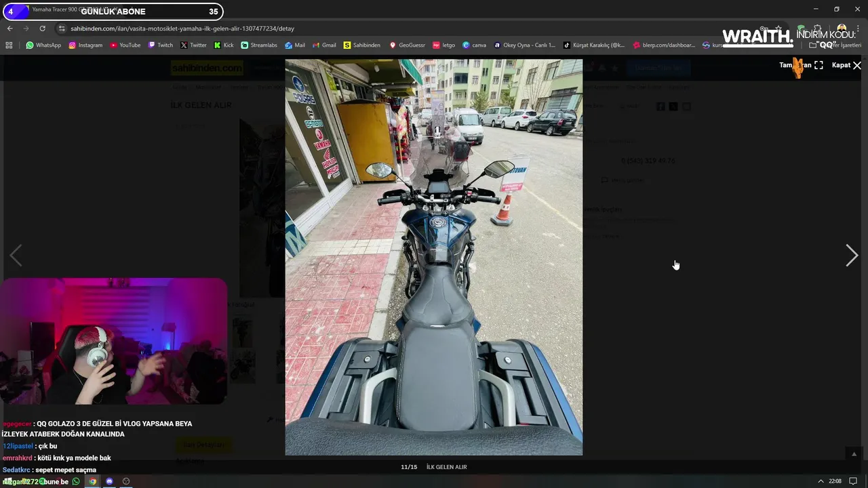Open the Streamlabs bookmark
This screenshot has width=868, height=488.
click(x=259, y=45)
